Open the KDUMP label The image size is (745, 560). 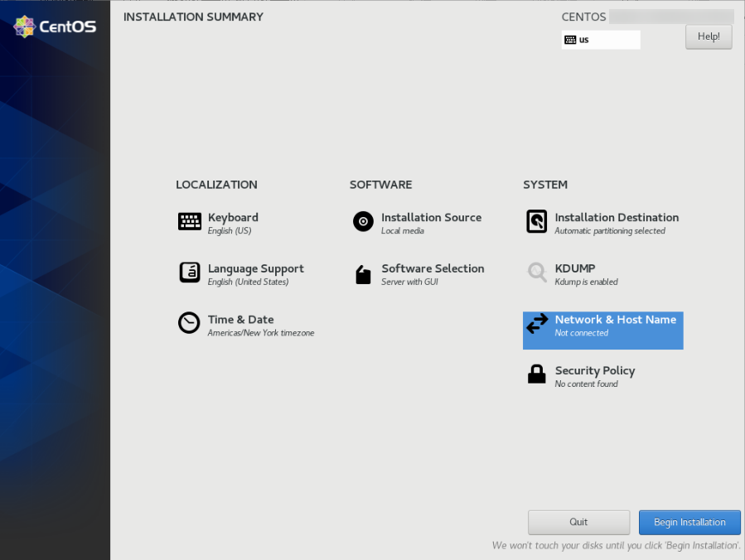(x=575, y=268)
